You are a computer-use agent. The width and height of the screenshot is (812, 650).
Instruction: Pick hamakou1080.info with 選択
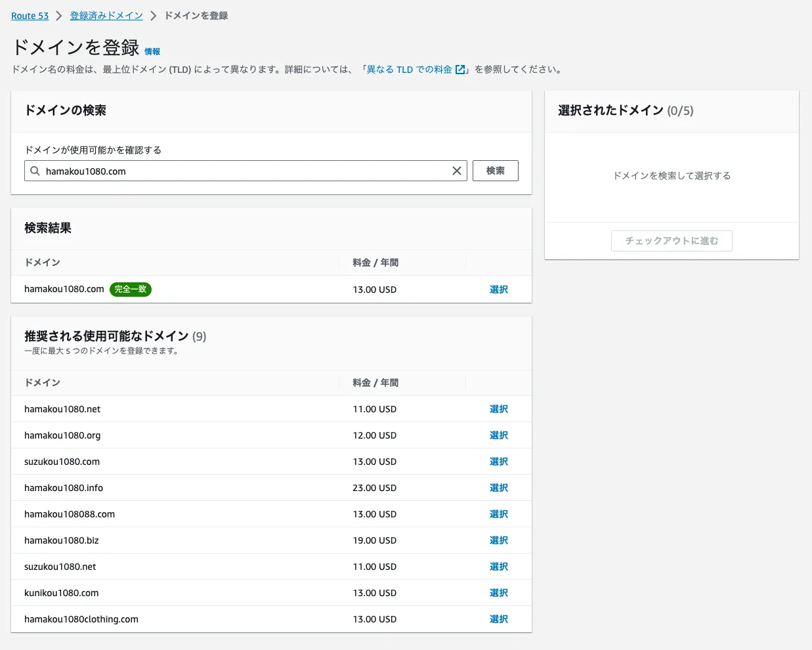coord(498,488)
